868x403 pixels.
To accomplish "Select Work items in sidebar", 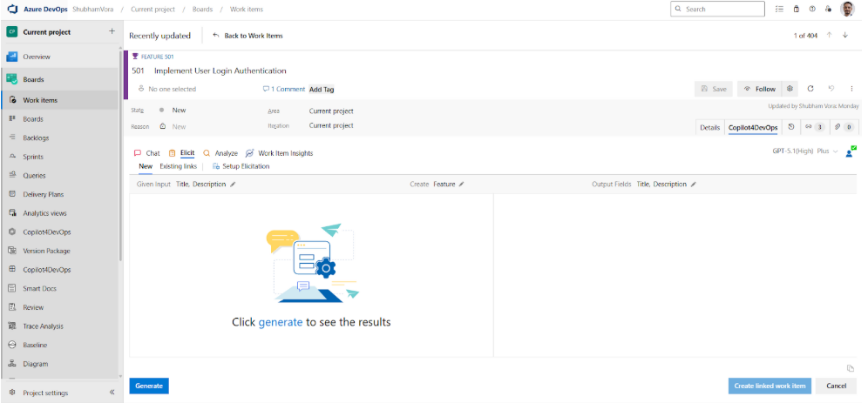I will [60, 100].
